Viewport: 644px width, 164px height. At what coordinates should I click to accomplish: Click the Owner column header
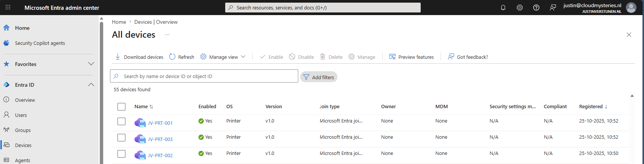[388, 107]
